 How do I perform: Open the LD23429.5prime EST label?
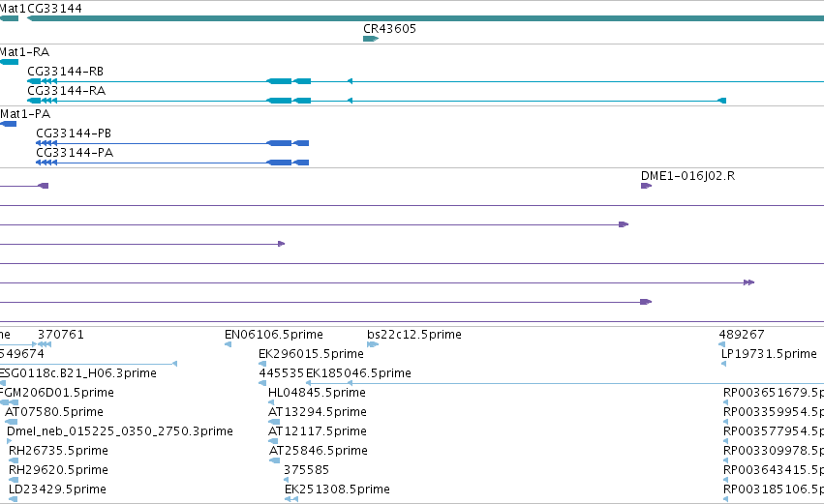click(57, 489)
